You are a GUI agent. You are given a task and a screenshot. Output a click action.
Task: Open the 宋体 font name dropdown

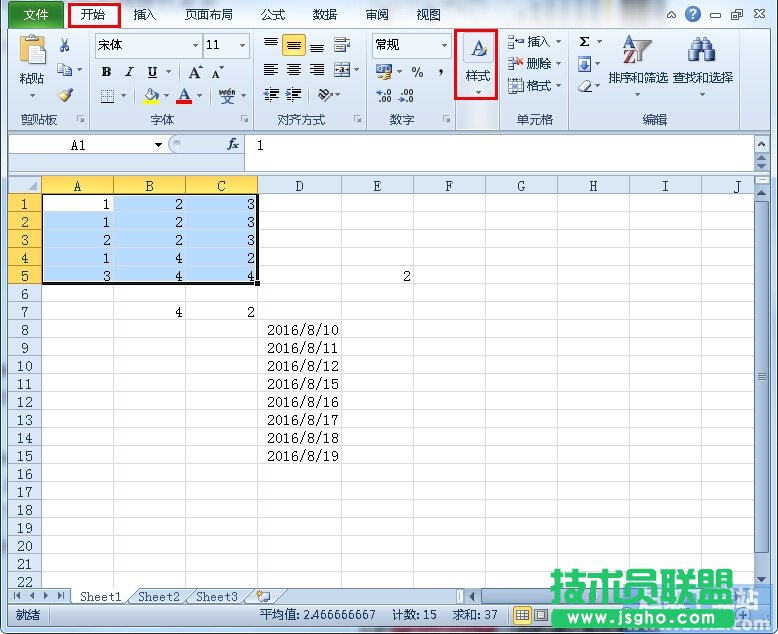coord(195,45)
